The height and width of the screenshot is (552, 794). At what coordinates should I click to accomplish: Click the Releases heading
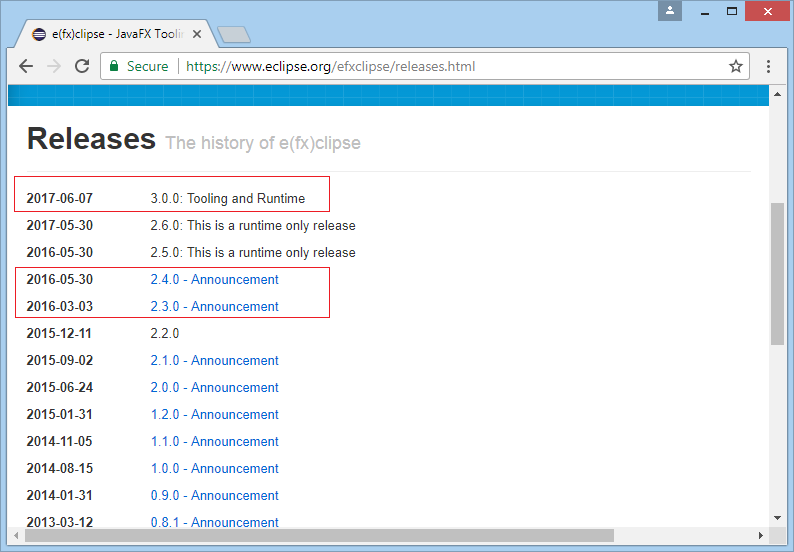tap(92, 139)
